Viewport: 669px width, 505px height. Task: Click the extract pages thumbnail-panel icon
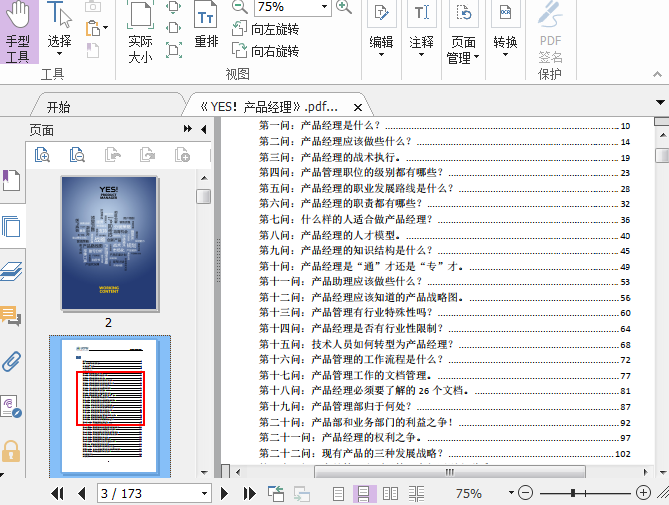[113, 155]
